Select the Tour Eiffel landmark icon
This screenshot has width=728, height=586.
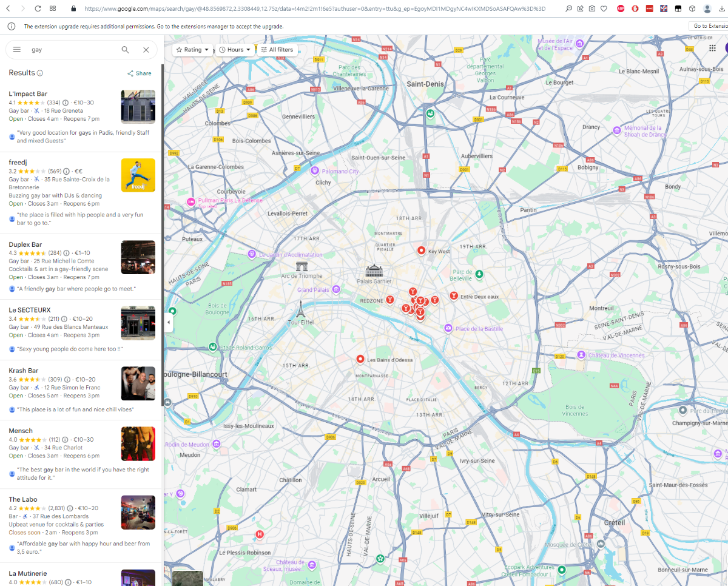point(300,309)
